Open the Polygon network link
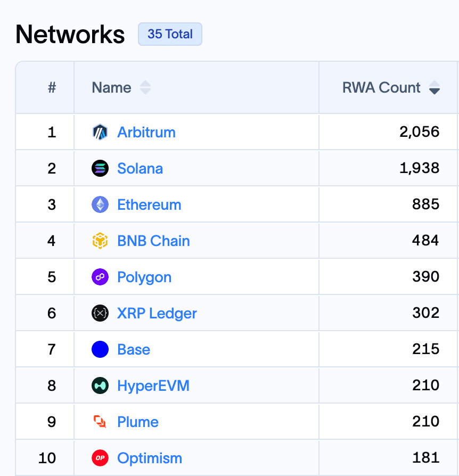This screenshot has height=476, width=459. click(x=144, y=277)
